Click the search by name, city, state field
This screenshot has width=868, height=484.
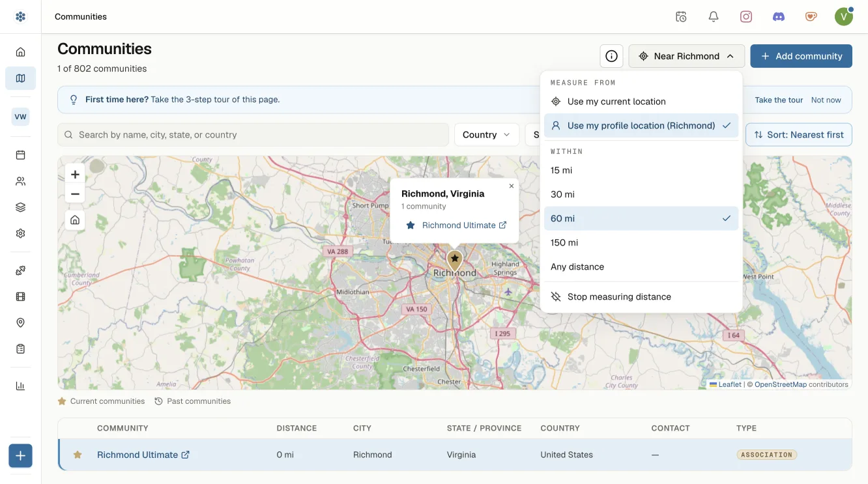253,135
